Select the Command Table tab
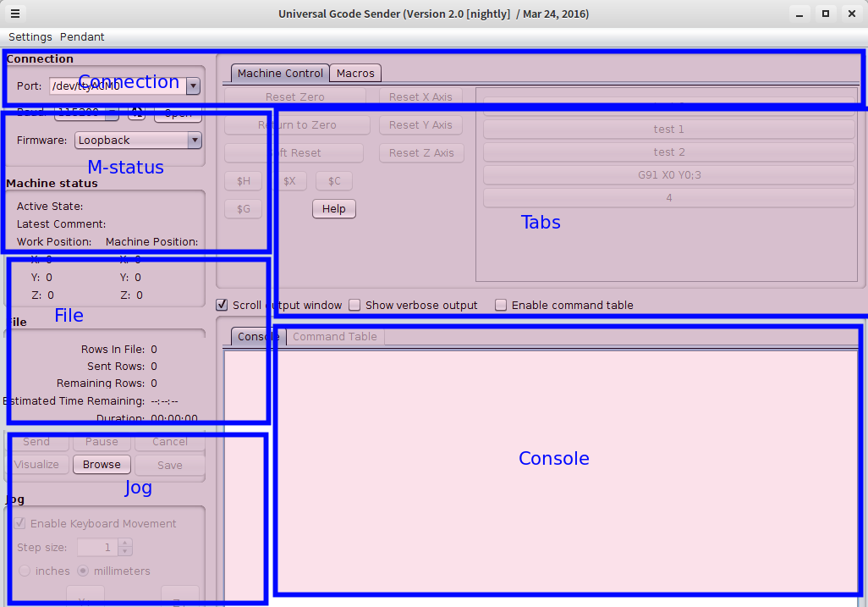 coord(335,336)
